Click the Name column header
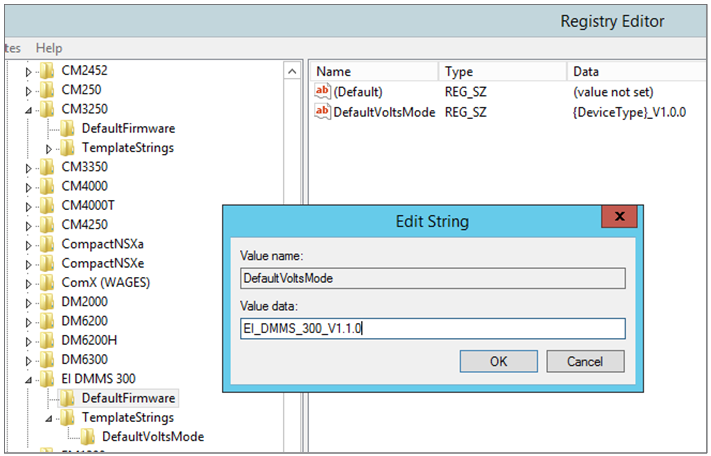This screenshot has width=711, height=456. pos(374,72)
